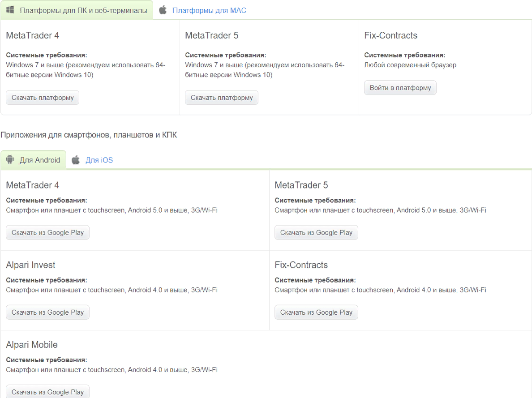Click Войти в платформу for Fix-Contracts
Screen dimensions: 532x398
[400, 88]
